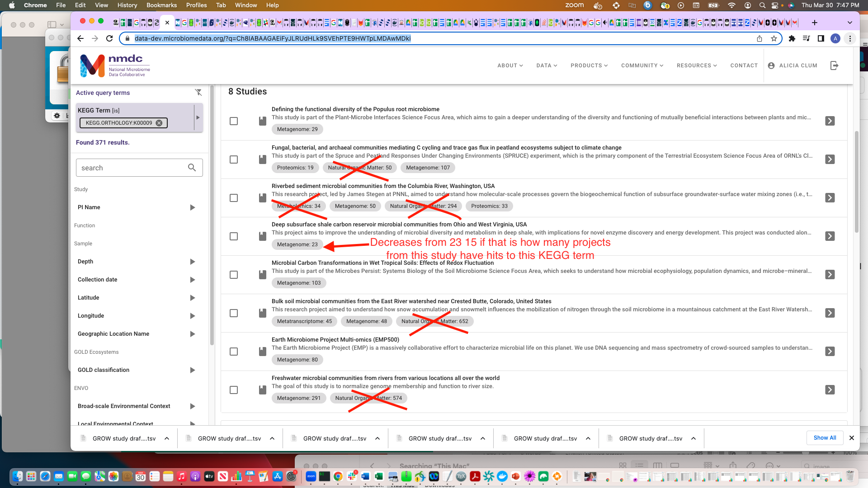This screenshot has width=868, height=488.
Task: Check the East River watershed study checkbox
Action: [x=234, y=313]
